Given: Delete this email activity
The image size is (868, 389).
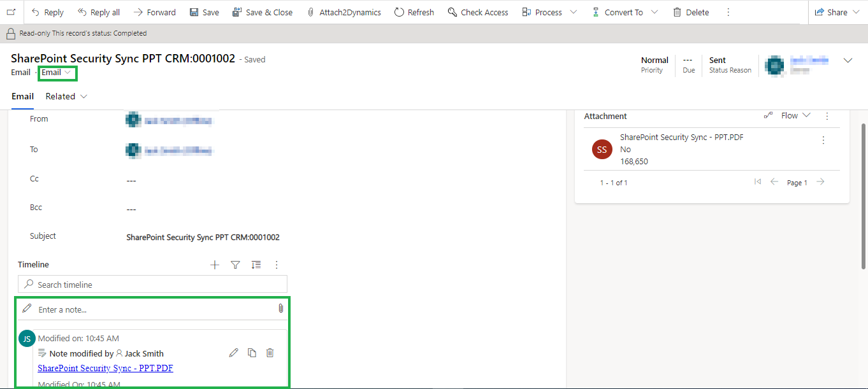Looking at the screenshot, I should coord(690,11).
